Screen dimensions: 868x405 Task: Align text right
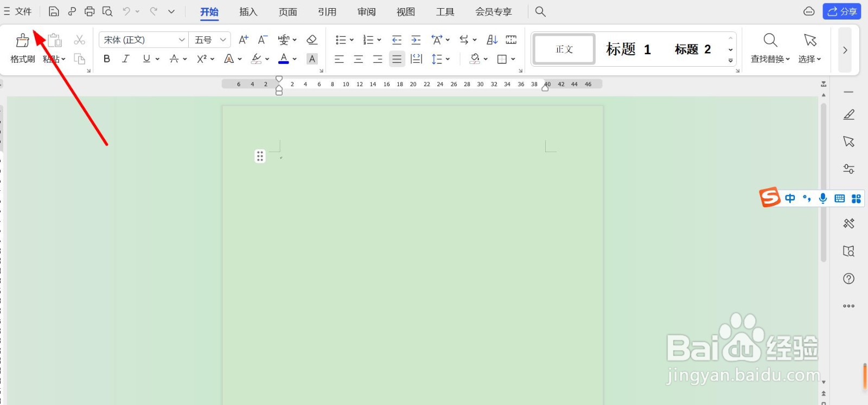[x=378, y=59]
